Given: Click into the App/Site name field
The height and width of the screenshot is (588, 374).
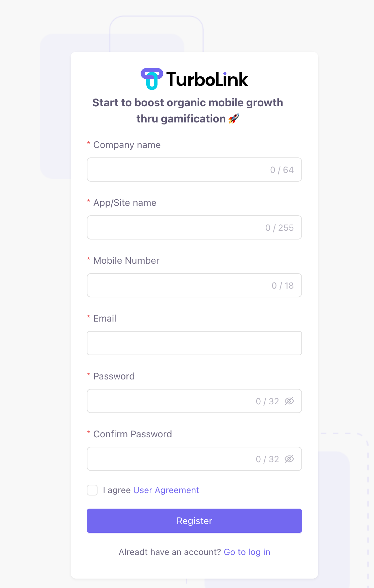Looking at the screenshot, I should point(175,227).
